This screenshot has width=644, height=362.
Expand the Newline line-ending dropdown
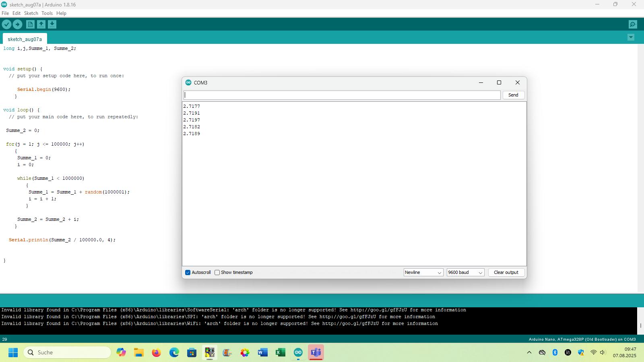click(x=423, y=273)
